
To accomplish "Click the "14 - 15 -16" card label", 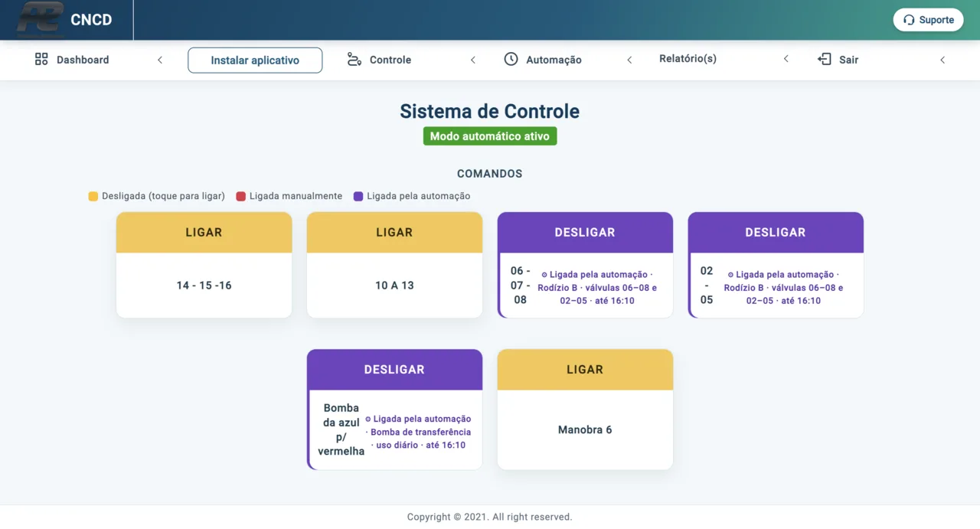I will click(x=204, y=286).
